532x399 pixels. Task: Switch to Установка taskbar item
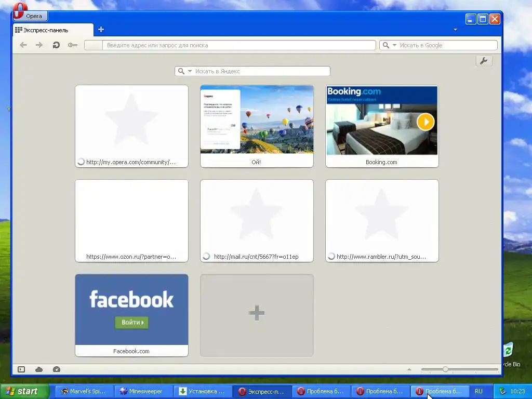pos(202,391)
